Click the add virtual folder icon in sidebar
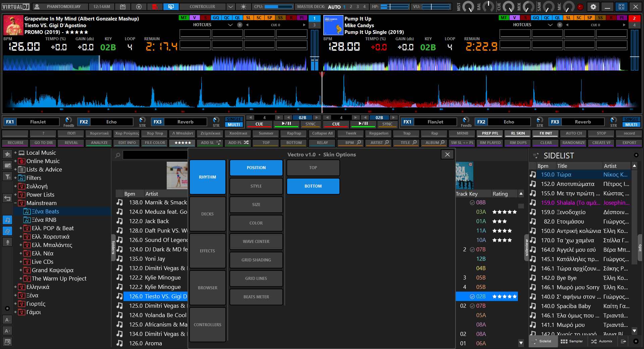This screenshot has width=644, height=349. pyautogui.click(x=7, y=165)
